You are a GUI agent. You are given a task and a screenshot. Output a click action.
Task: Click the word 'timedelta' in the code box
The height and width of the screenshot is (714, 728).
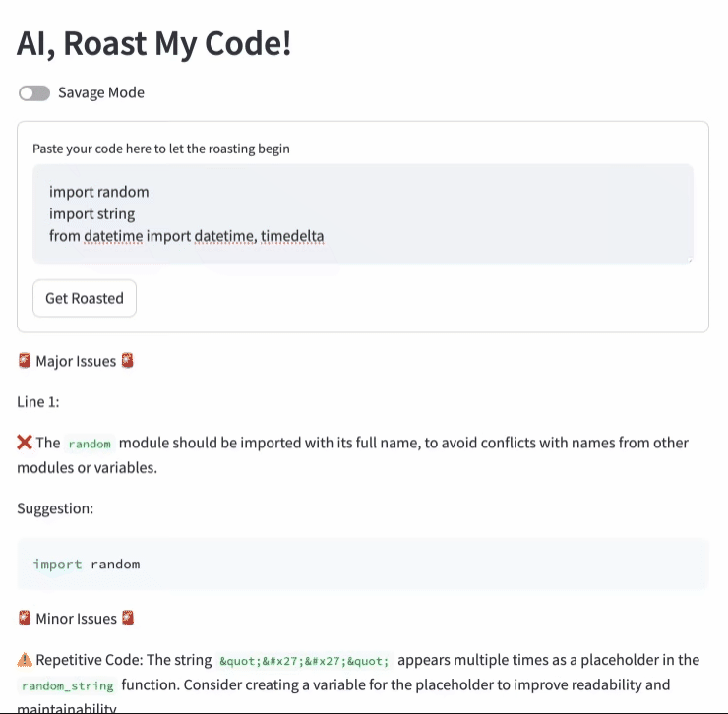point(292,236)
